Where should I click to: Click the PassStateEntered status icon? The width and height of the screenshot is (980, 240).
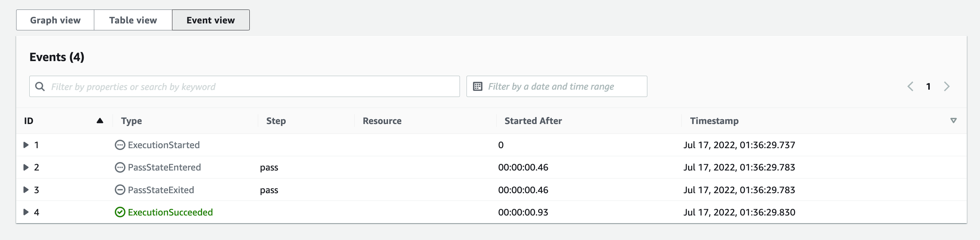120,168
